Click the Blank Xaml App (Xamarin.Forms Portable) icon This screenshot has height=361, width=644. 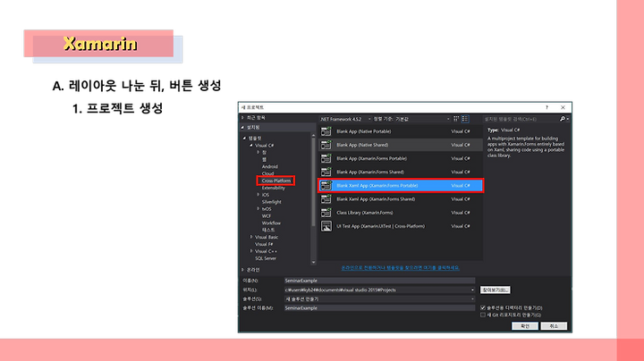(x=326, y=186)
